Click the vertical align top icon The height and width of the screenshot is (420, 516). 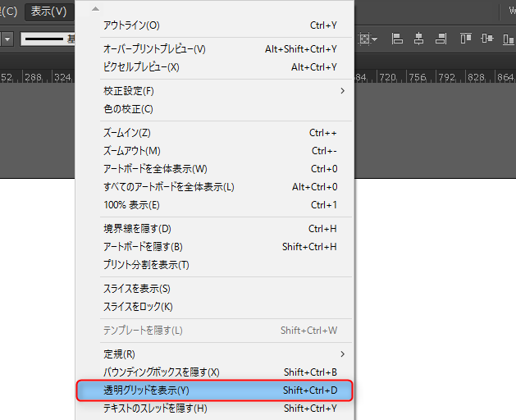pyautogui.click(x=466, y=39)
